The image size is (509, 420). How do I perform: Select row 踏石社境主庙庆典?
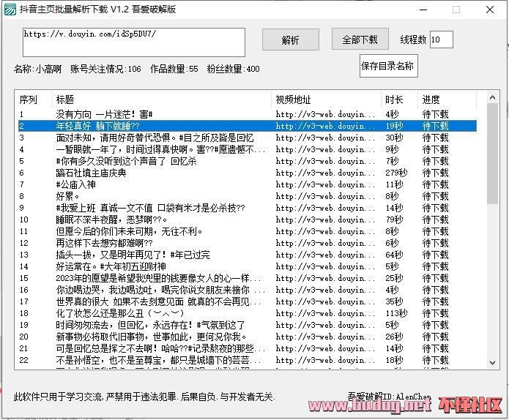tap(248, 173)
